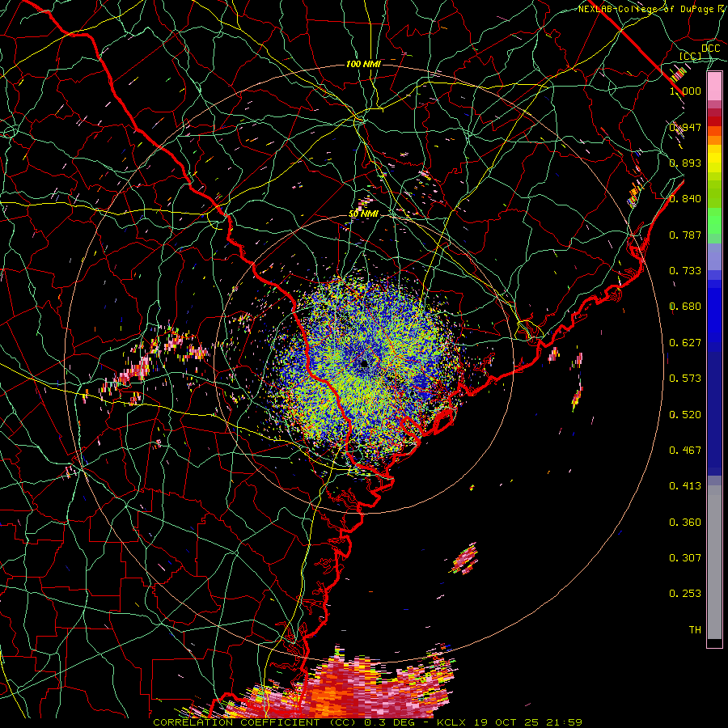Viewport: 728px width, 728px height.
Task: Click the 0.307 legend value
Action: pyautogui.click(x=685, y=558)
